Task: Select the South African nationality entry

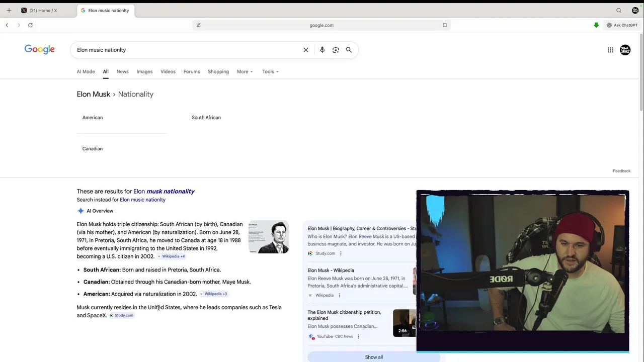Action: [x=206, y=118]
